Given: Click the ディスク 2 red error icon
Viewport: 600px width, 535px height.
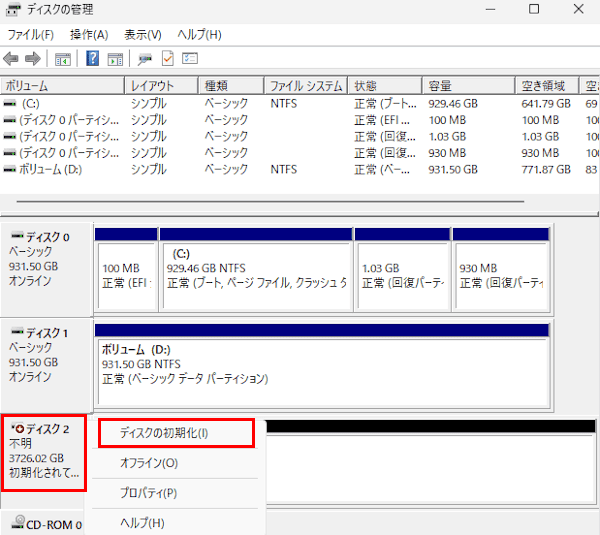Looking at the screenshot, I should click(x=18, y=428).
